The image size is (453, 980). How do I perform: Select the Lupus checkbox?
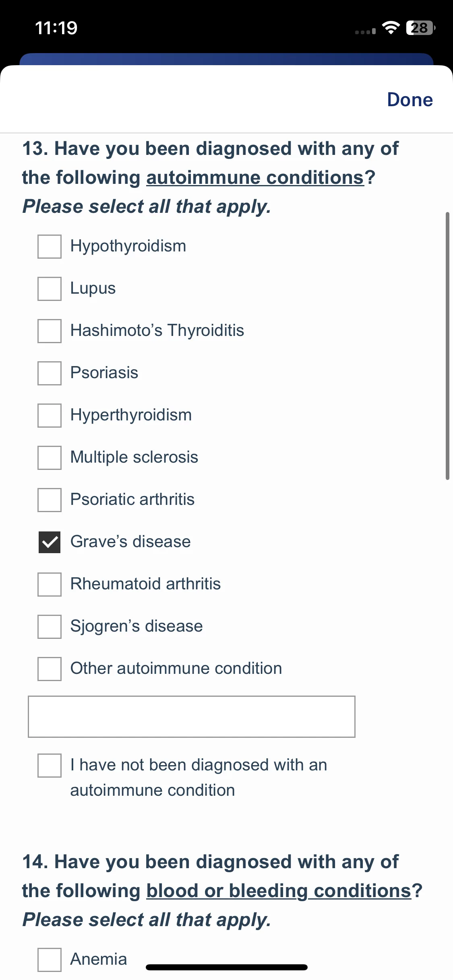[x=50, y=289]
